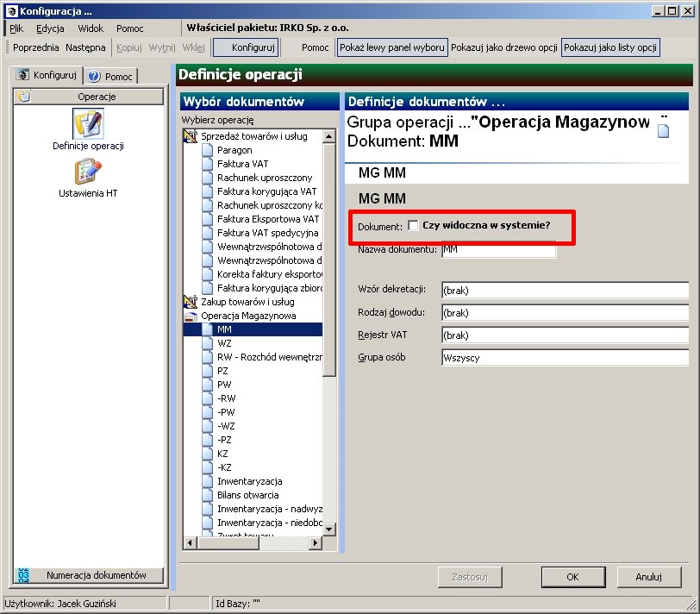Select 'RW - Rozchód wewnętrzny' in the tree

point(270,357)
